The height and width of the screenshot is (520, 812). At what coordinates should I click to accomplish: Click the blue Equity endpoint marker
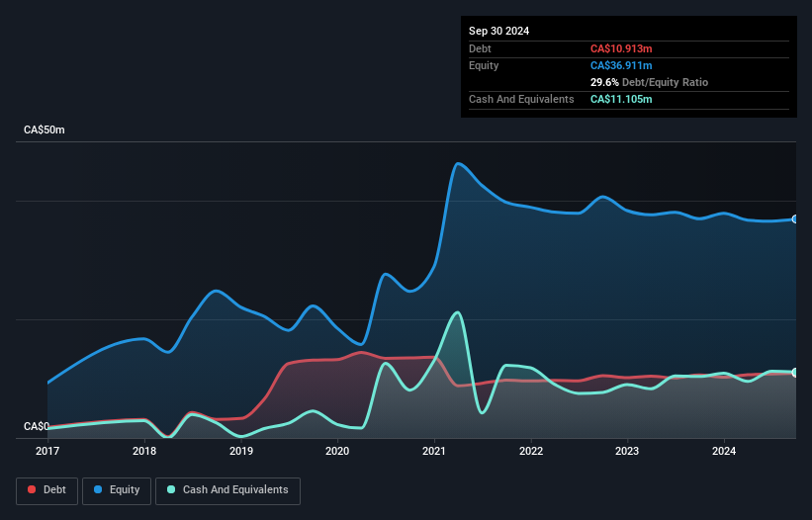coord(795,219)
